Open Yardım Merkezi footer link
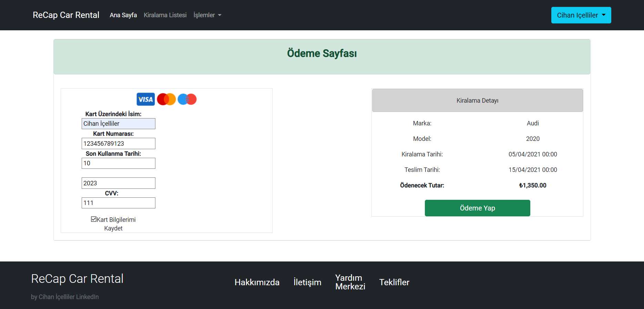The image size is (644, 309). [350, 282]
